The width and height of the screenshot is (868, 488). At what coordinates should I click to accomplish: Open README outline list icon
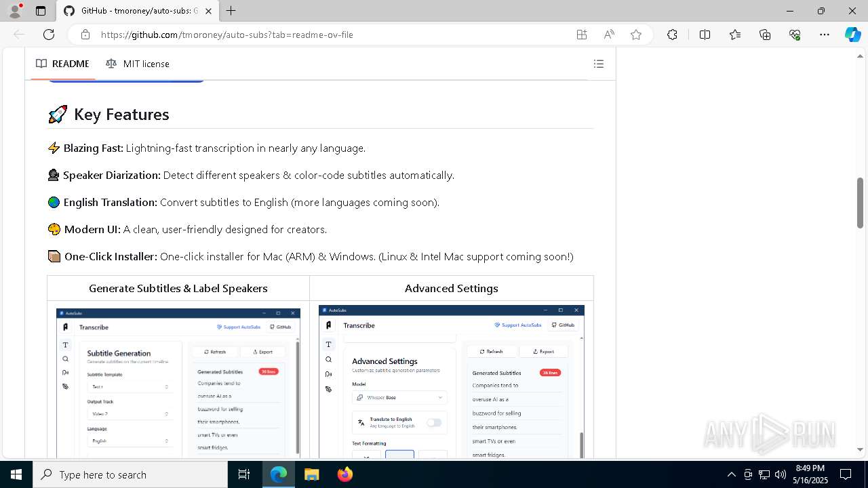point(599,64)
